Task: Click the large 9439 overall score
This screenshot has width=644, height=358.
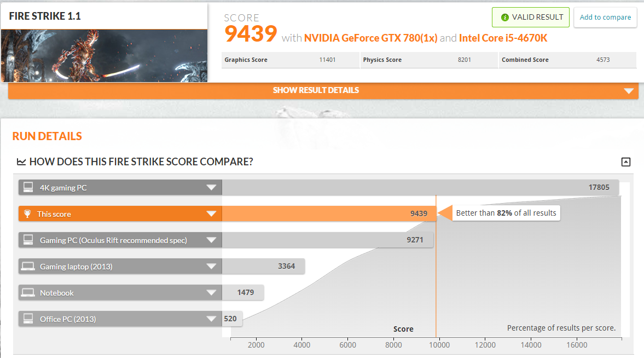Action: point(251,34)
